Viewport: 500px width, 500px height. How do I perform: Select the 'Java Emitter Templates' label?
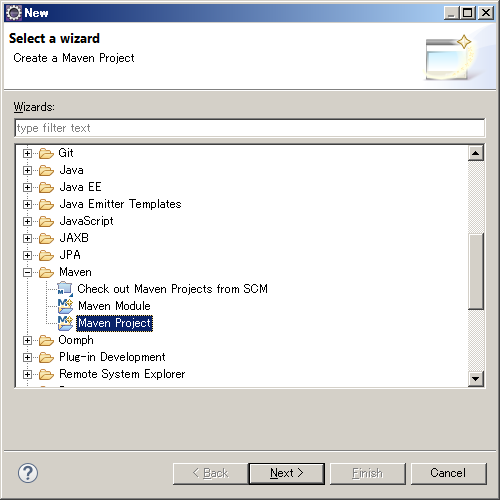[120, 204]
